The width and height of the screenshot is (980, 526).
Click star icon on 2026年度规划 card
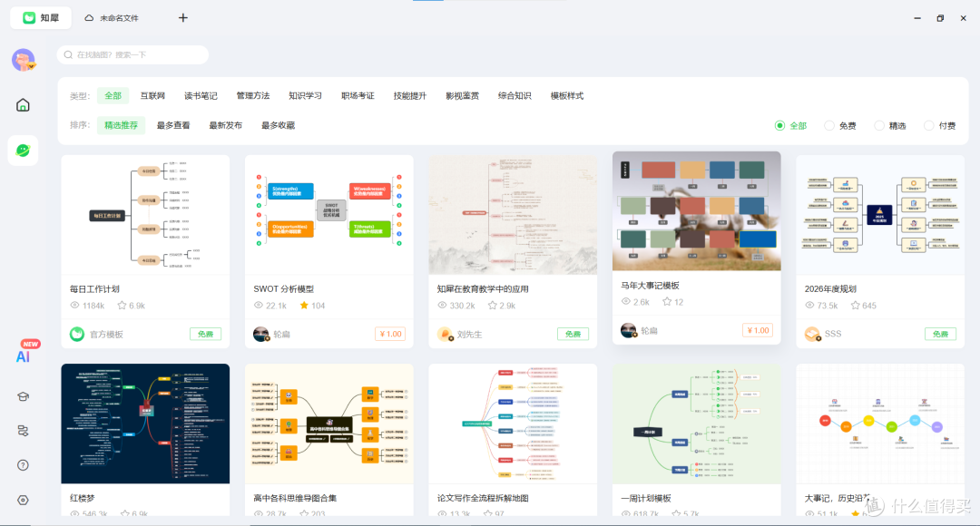855,306
